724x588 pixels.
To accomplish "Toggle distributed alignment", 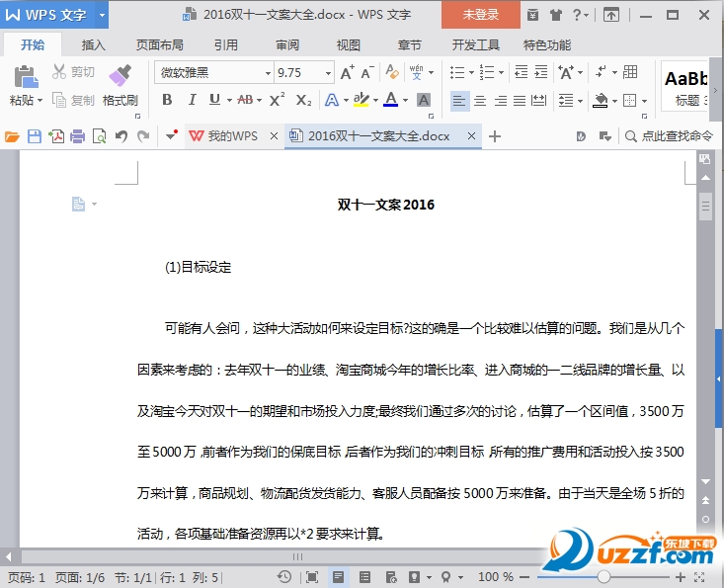I will (539, 100).
